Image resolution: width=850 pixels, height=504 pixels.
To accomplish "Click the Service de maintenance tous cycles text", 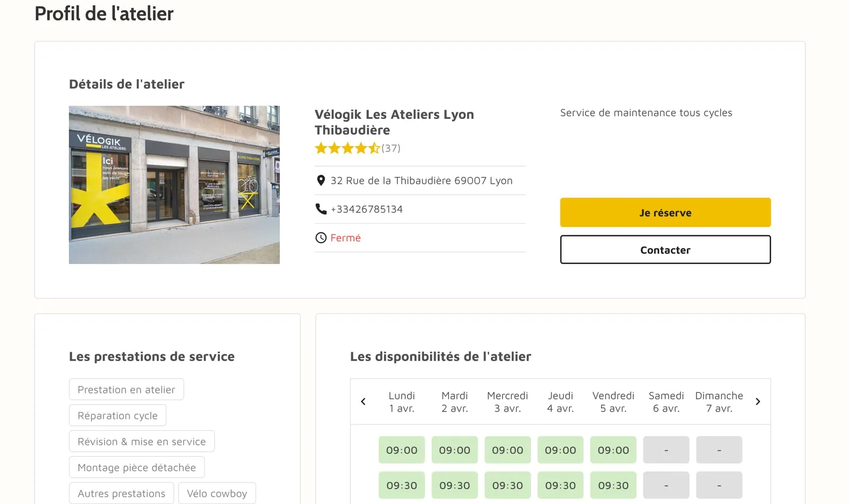I will 646,113.
